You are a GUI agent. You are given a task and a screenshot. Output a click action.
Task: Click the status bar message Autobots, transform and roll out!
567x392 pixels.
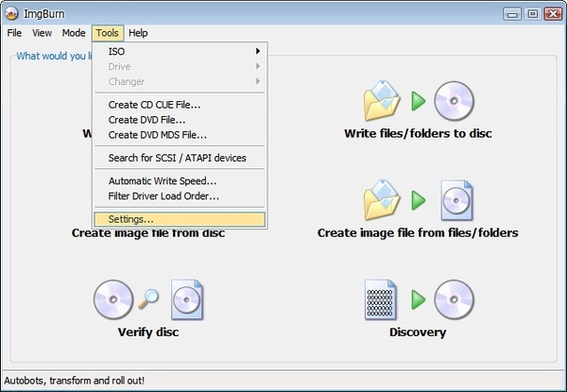[x=74, y=381]
